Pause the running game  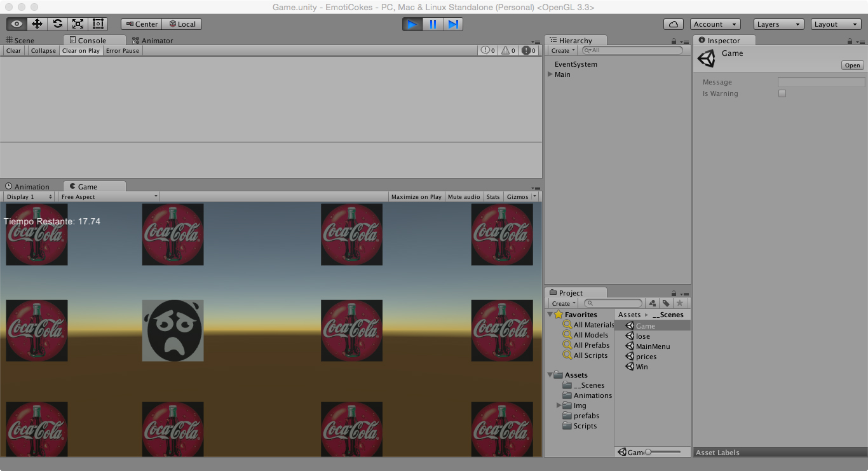pyautogui.click(x=433, y=24)
